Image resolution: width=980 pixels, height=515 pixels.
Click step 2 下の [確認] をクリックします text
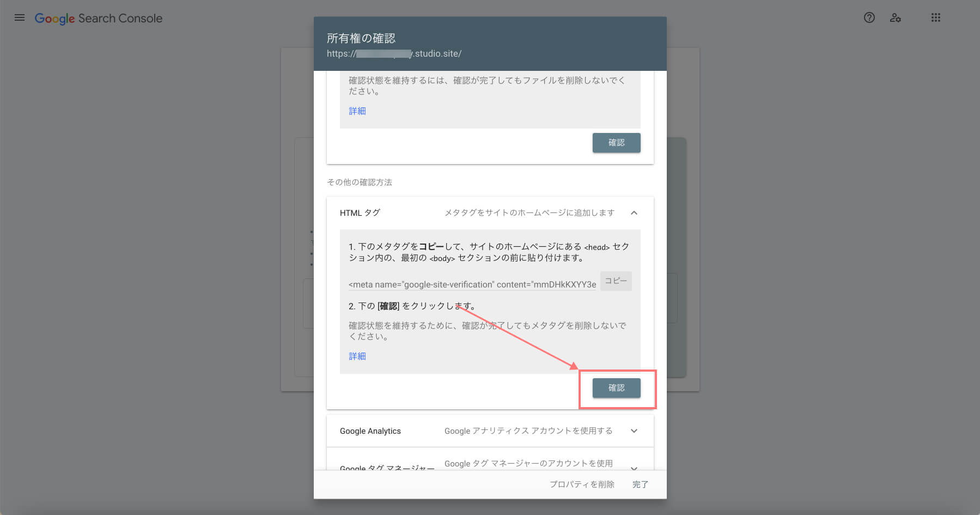pos(412,306)
